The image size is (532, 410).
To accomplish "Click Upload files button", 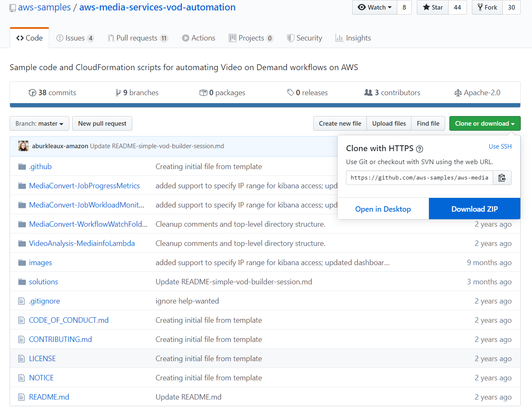I will tap(389, 124).
